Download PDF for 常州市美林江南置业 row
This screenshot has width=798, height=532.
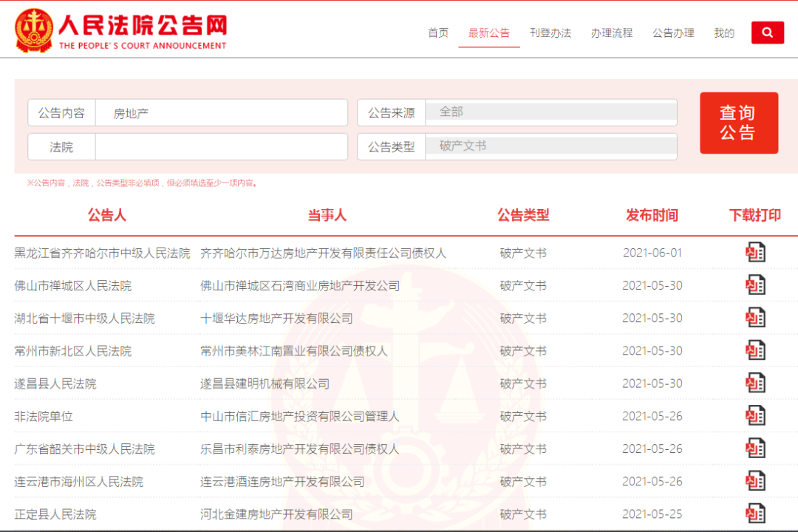coord(755,350)
